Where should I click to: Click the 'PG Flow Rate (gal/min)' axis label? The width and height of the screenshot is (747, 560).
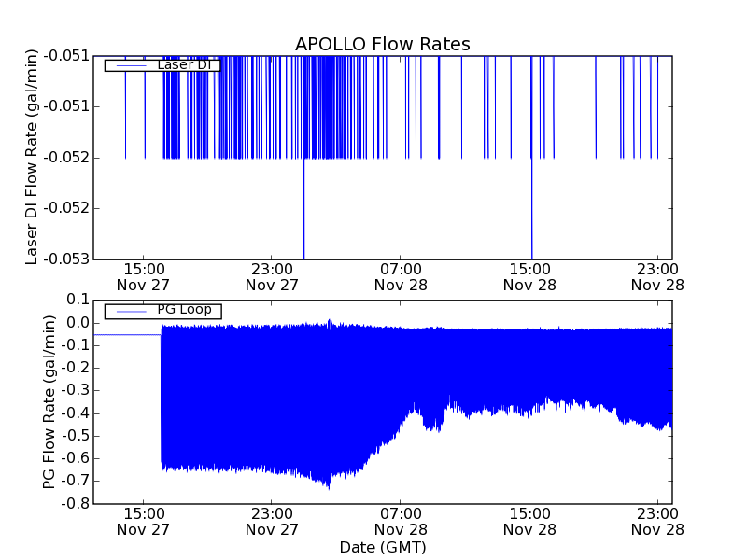pos(49,402)
